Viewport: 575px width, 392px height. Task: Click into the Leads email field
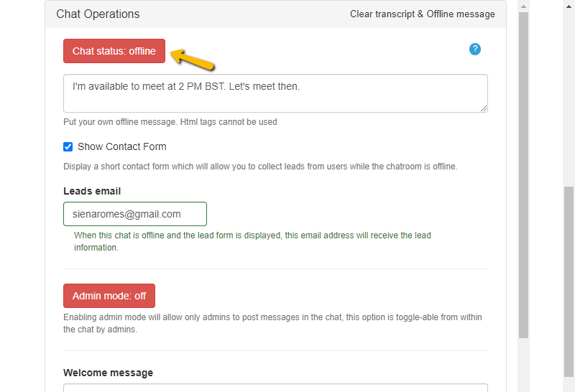pyautogui.click(x=135, y=214)
